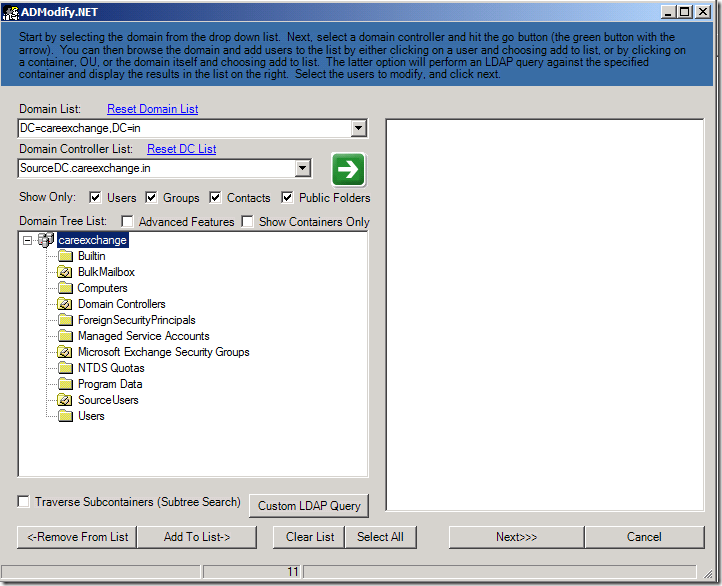Click the Program Data folder icon
This screenshot has height=586, width=722.
click(x=65, y=384)
